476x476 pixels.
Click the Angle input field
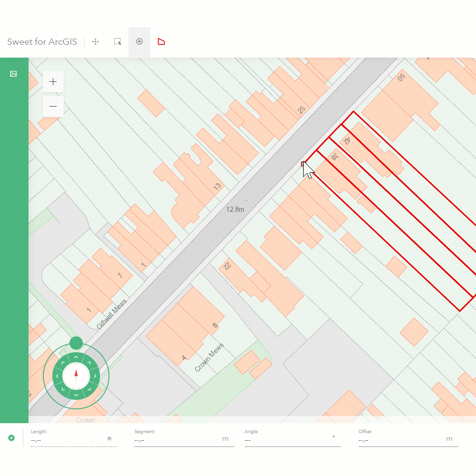(x=287, y=440)
